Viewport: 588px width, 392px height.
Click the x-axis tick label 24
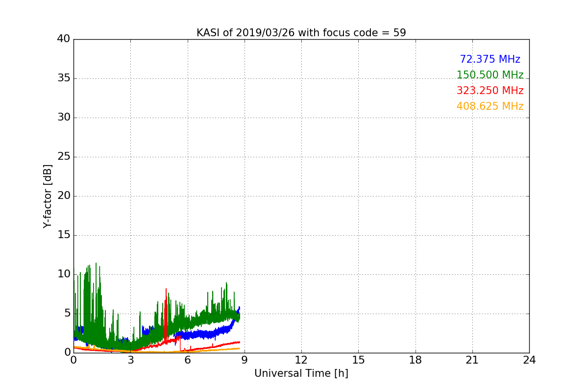(x=529, y=360)
